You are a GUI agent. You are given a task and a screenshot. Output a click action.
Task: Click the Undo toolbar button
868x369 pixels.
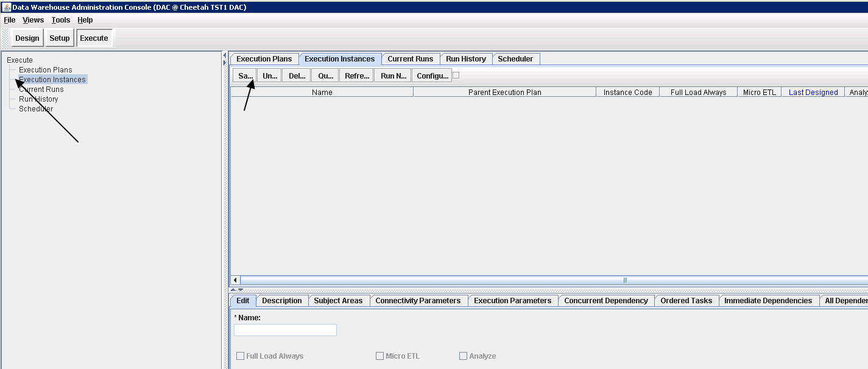[x=269, y=75]
